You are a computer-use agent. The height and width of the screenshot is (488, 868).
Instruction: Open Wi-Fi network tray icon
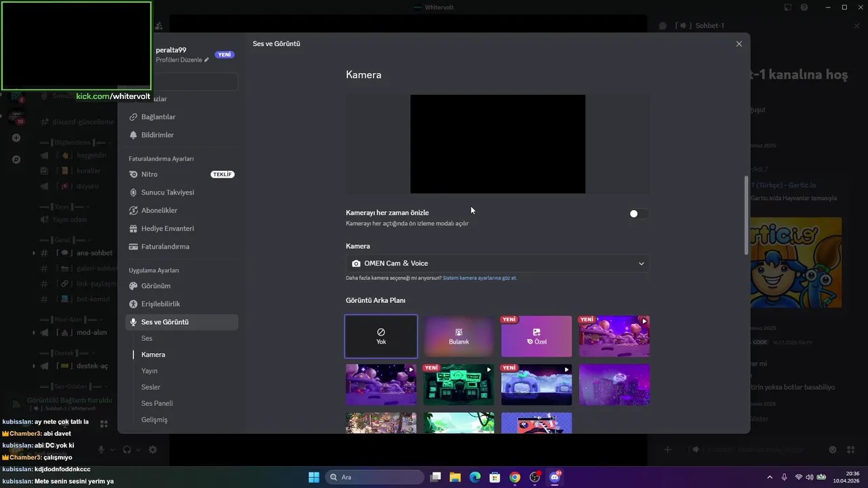click(x=799, y=477)
